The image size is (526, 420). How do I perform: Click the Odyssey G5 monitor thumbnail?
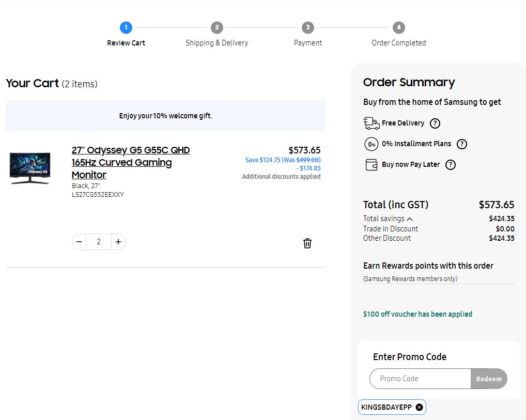pyautogui.click(x=30, y=168)
